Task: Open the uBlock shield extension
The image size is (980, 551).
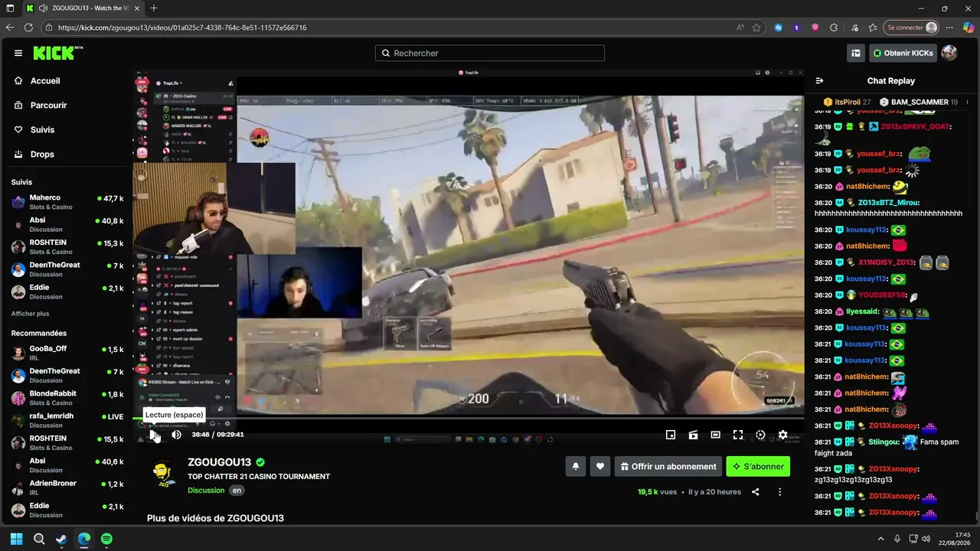Action: (x=815, y=28)
